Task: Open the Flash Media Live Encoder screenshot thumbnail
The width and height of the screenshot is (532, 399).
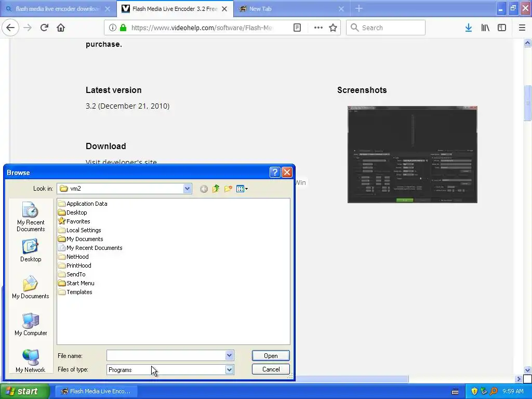Action: coord(412,154)
